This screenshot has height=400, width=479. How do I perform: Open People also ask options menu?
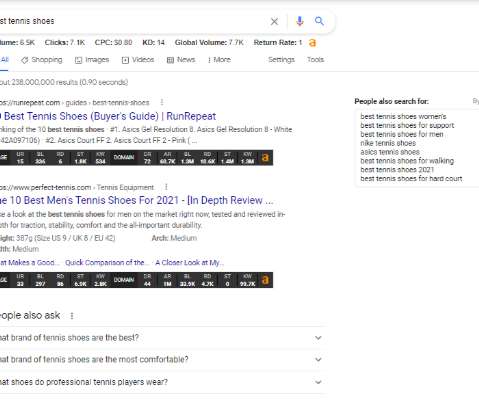(72, 316)
